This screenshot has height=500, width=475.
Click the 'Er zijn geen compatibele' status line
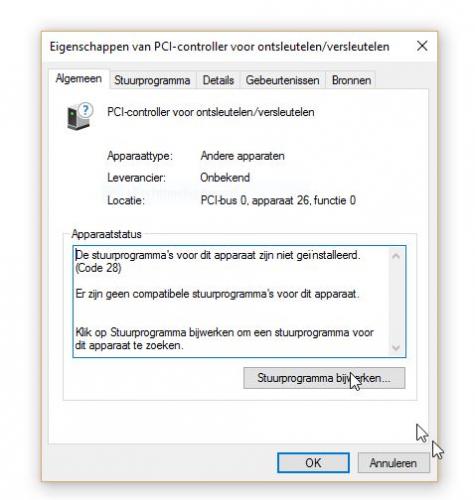pos(217,294)
